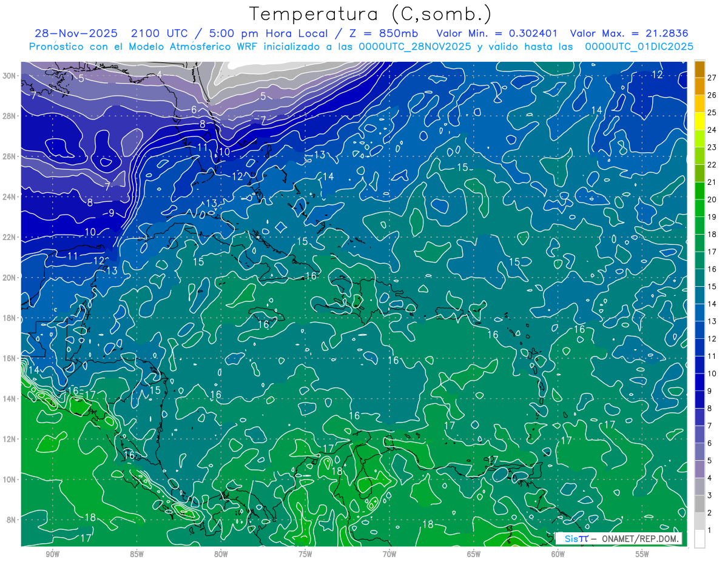Click the "26N" latitude axis label
The image size is (728, 562).
[x=10, y=156]
